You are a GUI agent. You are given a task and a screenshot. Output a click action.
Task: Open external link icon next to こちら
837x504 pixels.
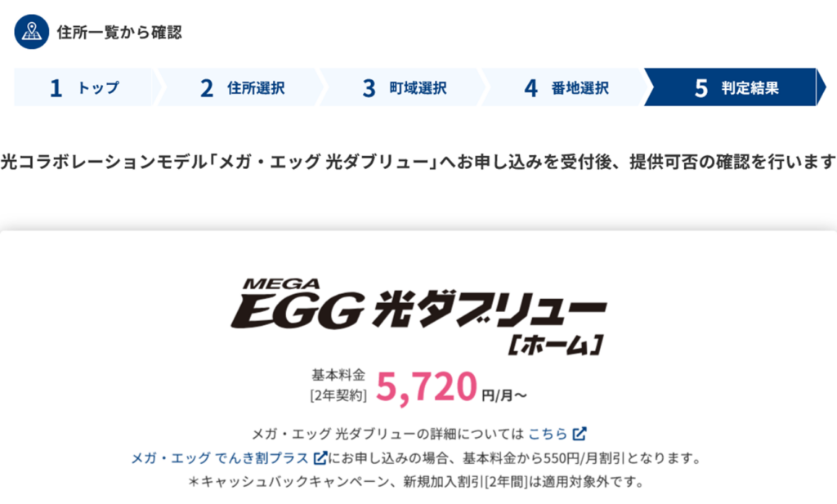580,433
